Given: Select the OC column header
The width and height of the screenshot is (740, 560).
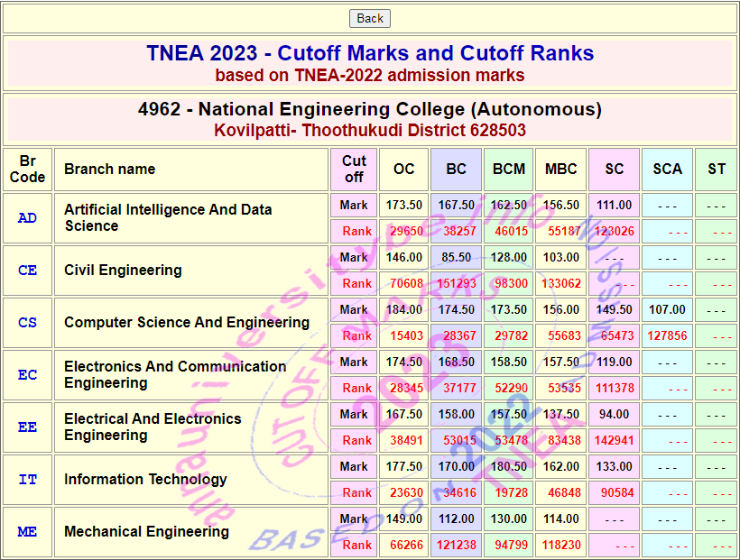Looking at the screenshot, I should [x=404, y=170].
